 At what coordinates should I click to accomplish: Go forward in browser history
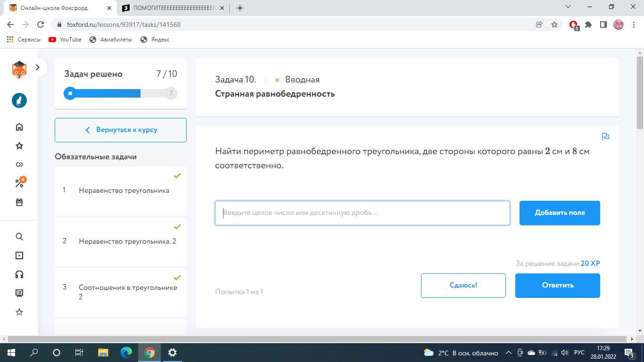point(25,25)
